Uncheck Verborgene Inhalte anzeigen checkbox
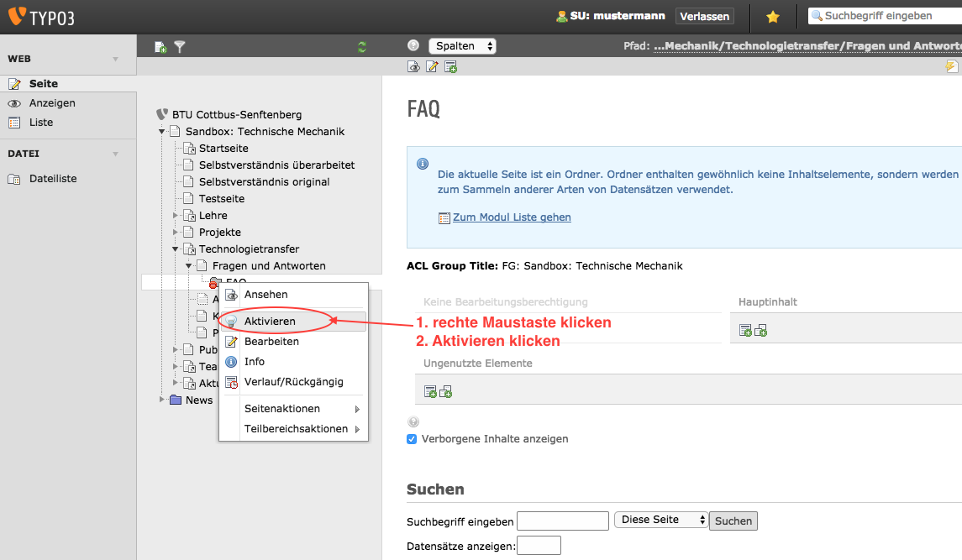 (412, 439)
